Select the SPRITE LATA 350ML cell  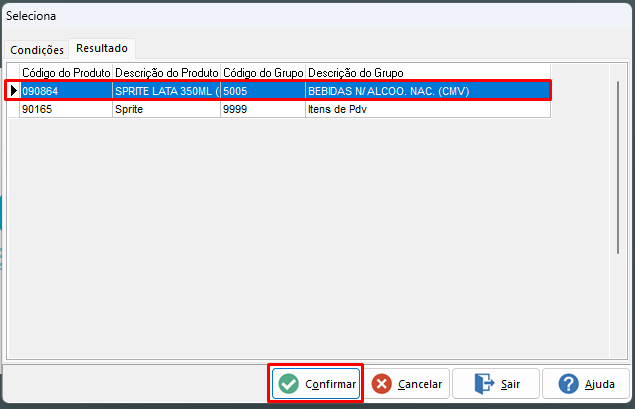click(166, 91)
